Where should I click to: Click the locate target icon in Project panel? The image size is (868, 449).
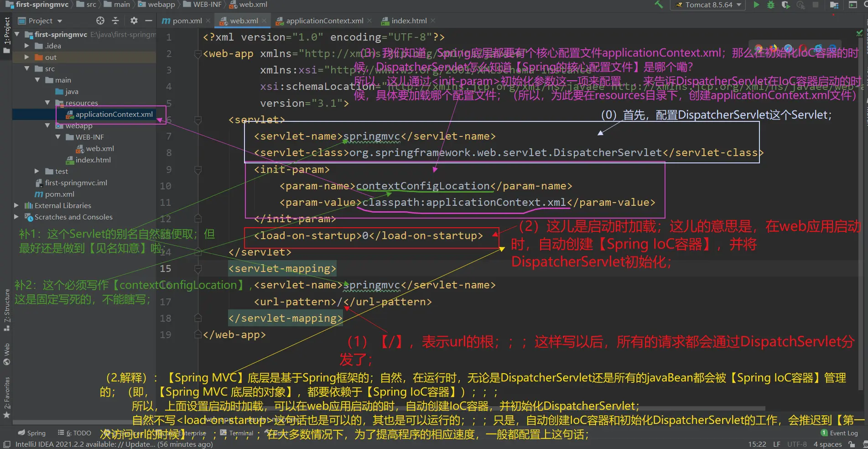click(x=100, y=21)
